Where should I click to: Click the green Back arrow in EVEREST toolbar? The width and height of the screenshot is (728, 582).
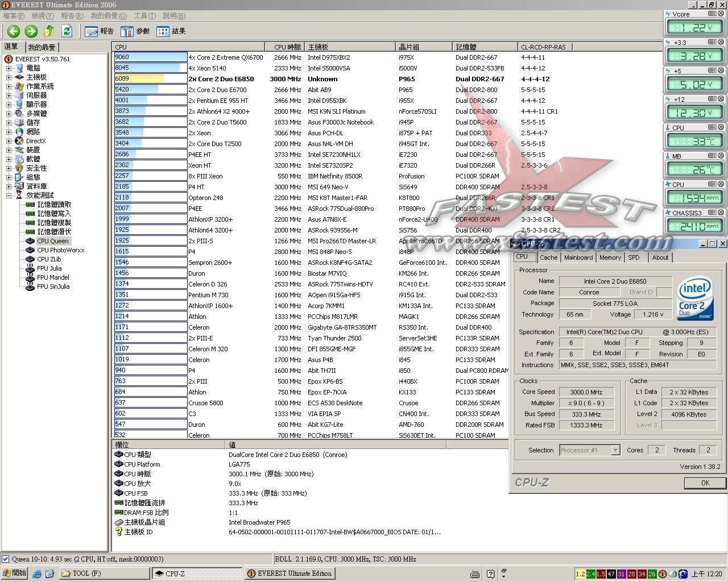coord(14,31)
